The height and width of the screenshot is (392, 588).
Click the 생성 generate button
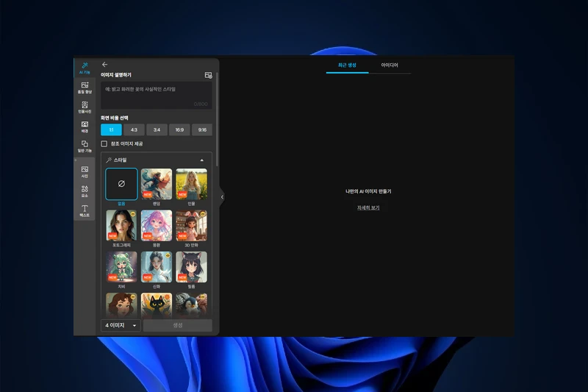(x=178, y=325)
